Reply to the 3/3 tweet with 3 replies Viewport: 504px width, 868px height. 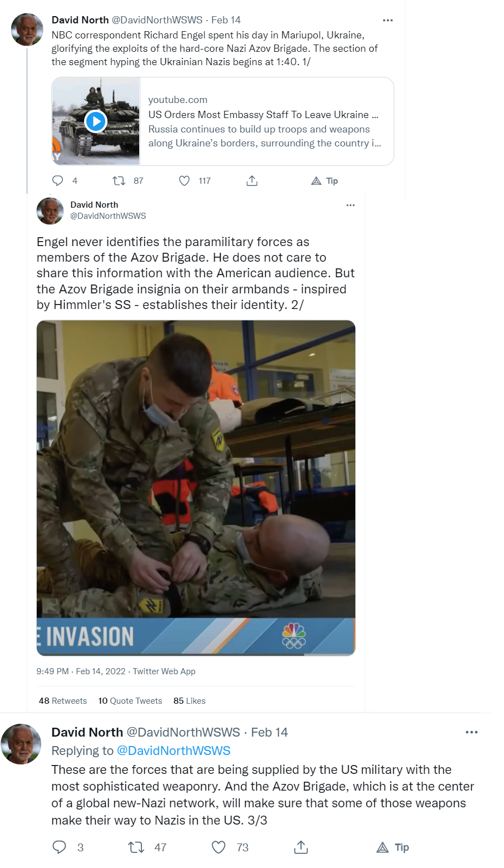[x=59, y=847]
